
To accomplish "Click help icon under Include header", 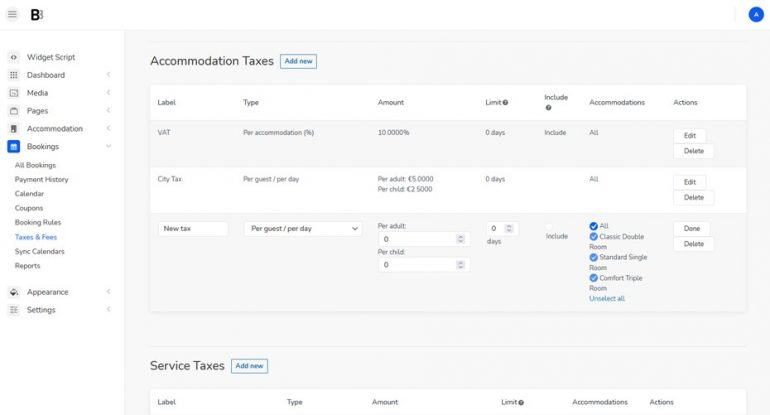I will (x=549, y=108).
